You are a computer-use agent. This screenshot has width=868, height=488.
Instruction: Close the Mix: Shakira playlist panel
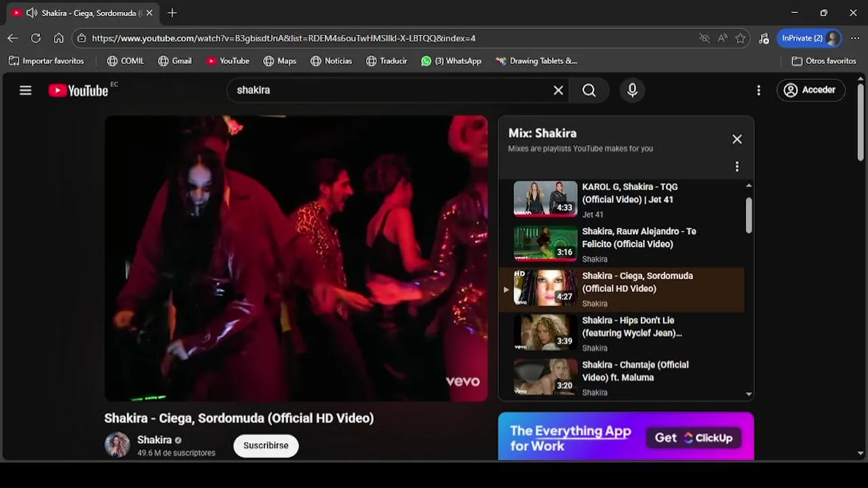pos(737,139)
